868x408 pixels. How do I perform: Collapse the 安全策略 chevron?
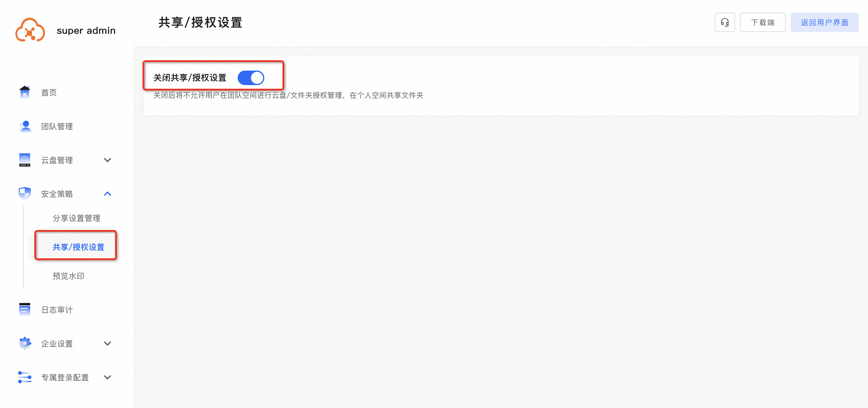point(108,193)
